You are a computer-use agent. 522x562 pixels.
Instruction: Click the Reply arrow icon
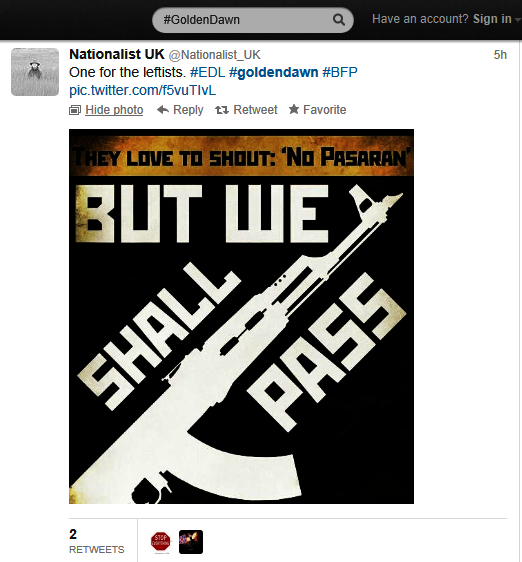(163, 110)
